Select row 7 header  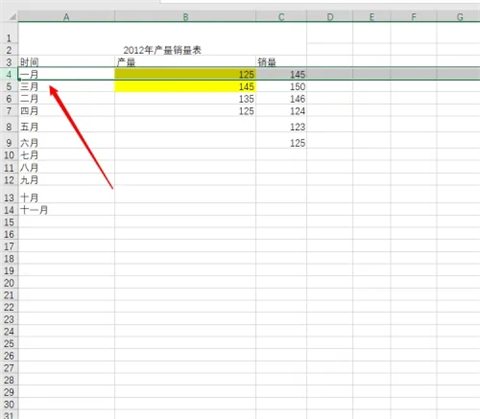coord(9,111)
